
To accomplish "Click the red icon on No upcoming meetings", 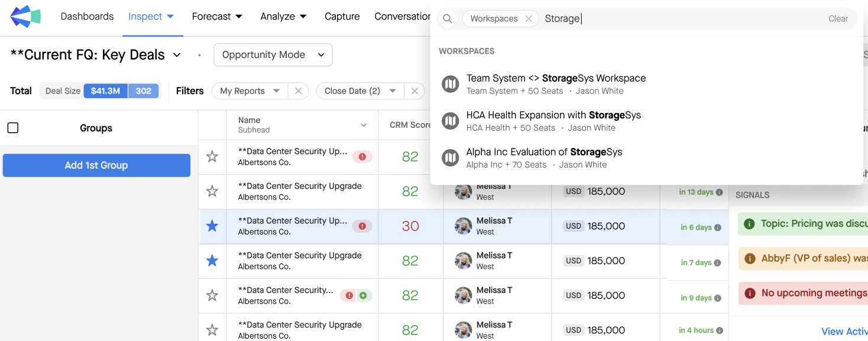I will (750, 293).
